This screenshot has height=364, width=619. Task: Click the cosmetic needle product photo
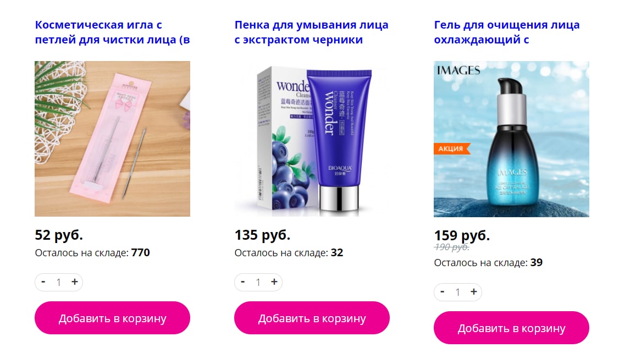click(x=113, y=139)
